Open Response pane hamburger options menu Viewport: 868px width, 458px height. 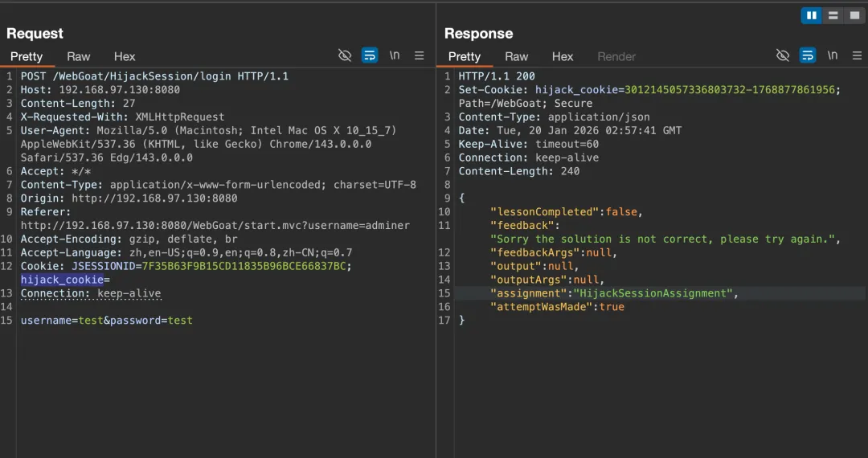[x=857, y=55]
